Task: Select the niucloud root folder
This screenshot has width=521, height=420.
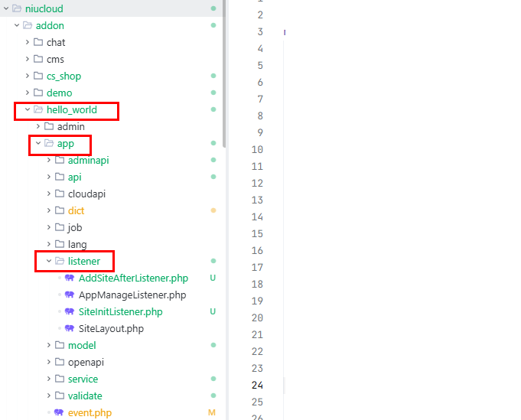Action: pyautogui.click(x=44, y=8)
